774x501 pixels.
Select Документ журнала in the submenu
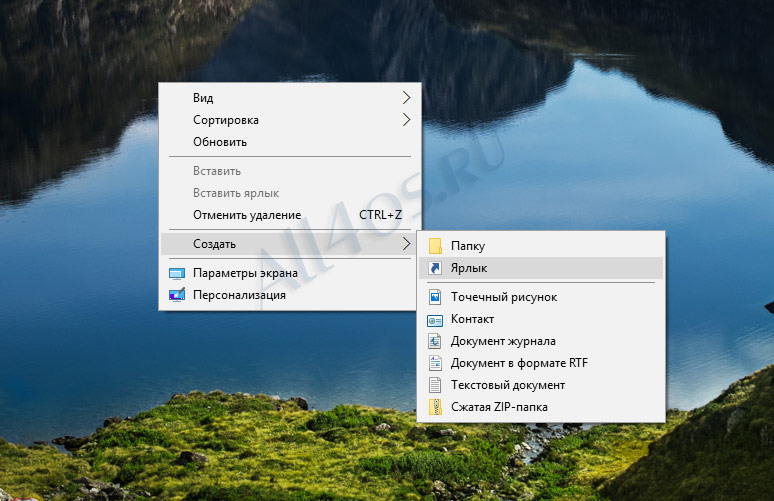tap(541, 341)
